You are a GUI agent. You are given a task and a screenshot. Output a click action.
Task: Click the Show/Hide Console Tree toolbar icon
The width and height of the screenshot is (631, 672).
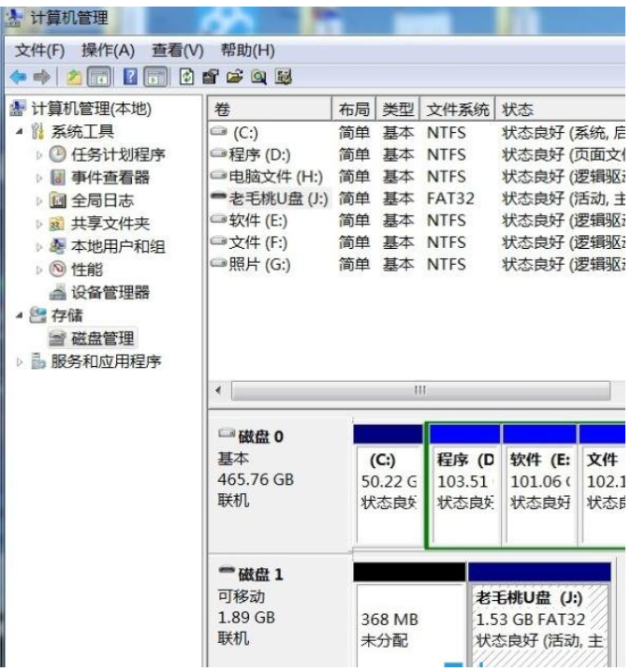(99, 78)
